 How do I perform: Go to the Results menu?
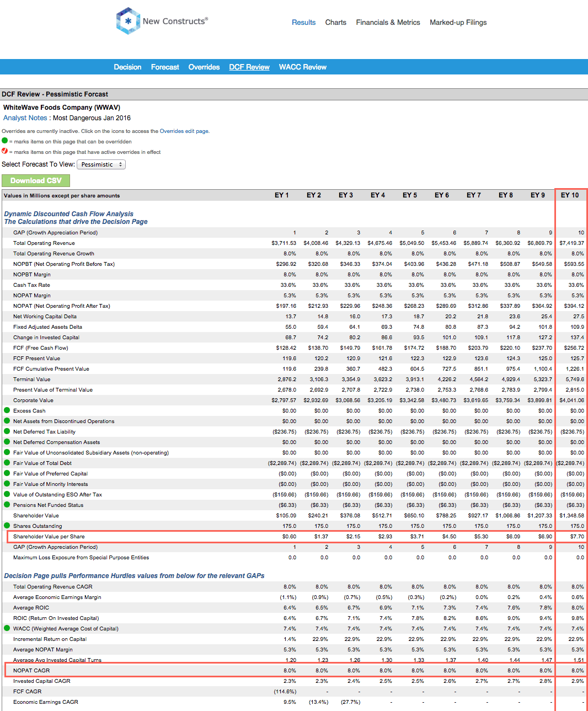click(304, 23)
